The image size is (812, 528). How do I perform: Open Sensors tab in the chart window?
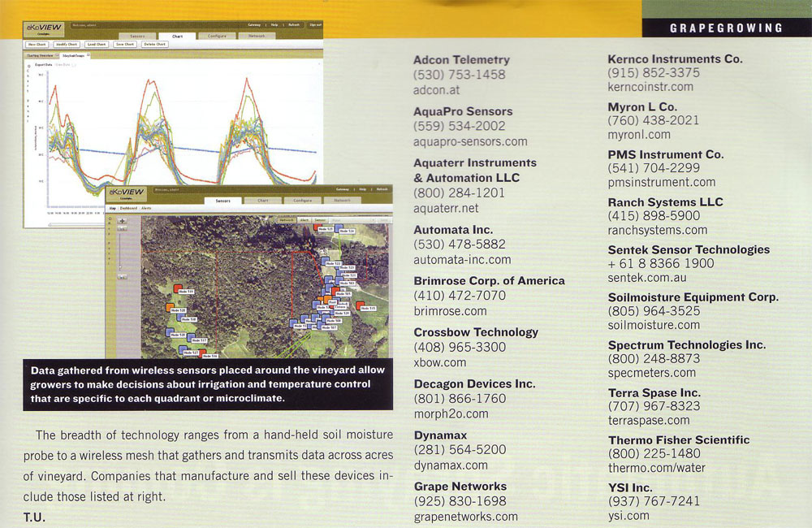point(137,37)
